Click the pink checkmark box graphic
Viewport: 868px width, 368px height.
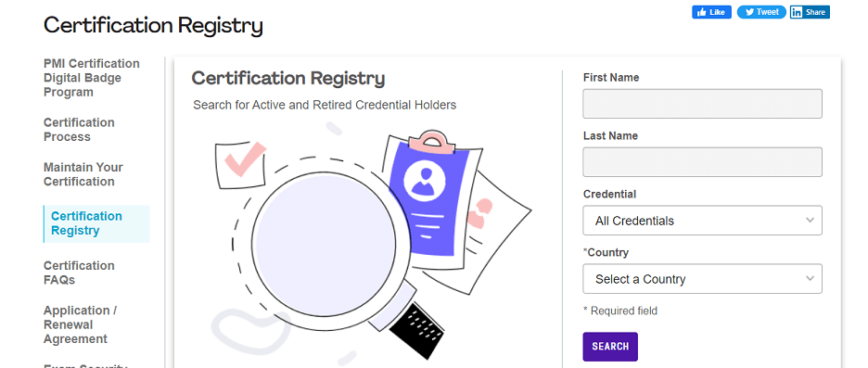tap(241, 164)
